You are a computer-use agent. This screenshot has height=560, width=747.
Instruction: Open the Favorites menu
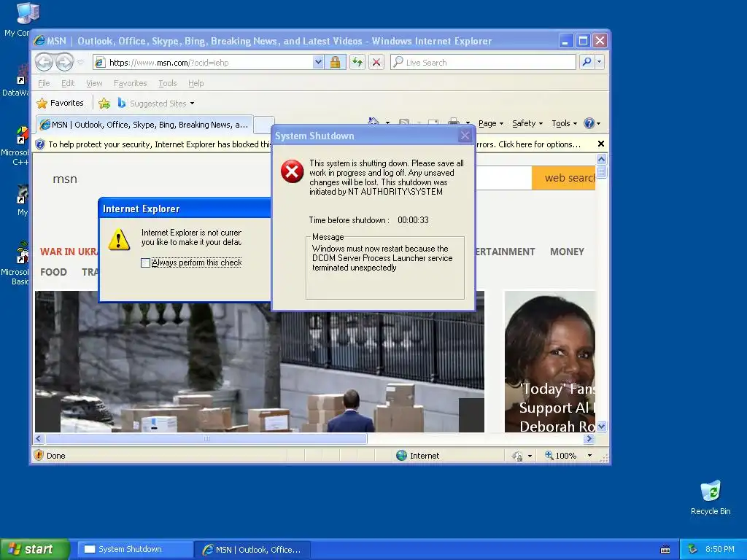click(130, 83)
